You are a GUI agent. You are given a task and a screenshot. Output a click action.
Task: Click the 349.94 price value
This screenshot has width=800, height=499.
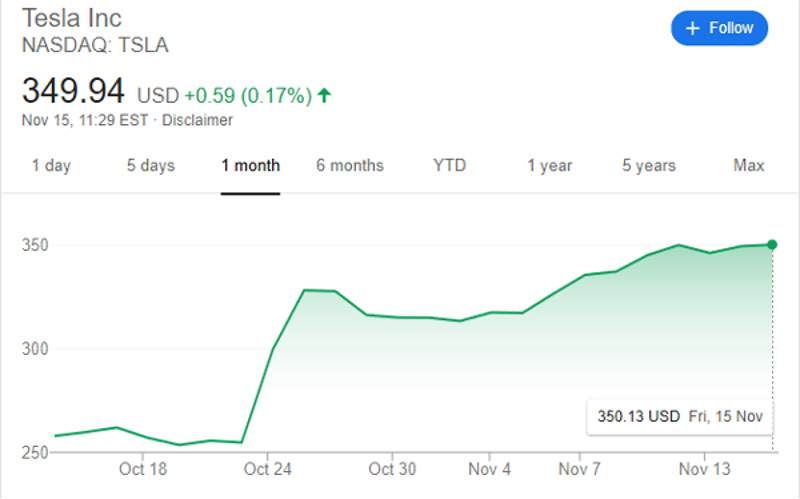click(73, 91)
